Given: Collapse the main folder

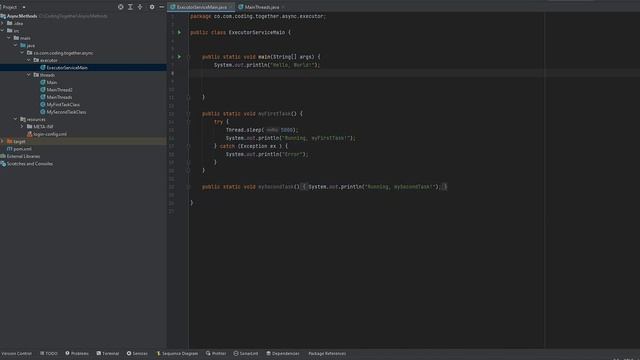Looking at the screenshot, I should point(9,38).
